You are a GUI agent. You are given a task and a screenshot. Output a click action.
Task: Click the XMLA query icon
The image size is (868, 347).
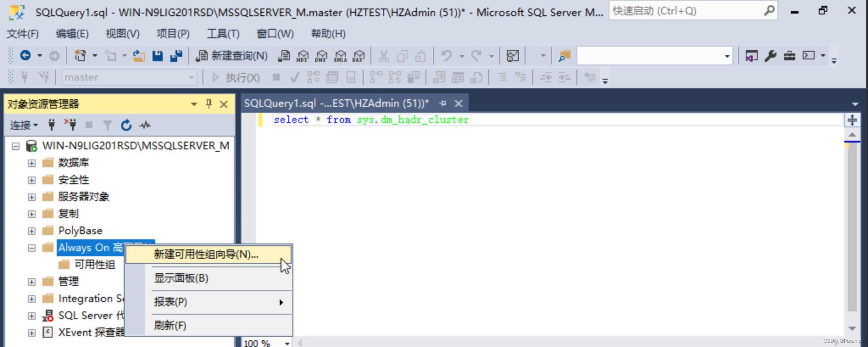340,56
